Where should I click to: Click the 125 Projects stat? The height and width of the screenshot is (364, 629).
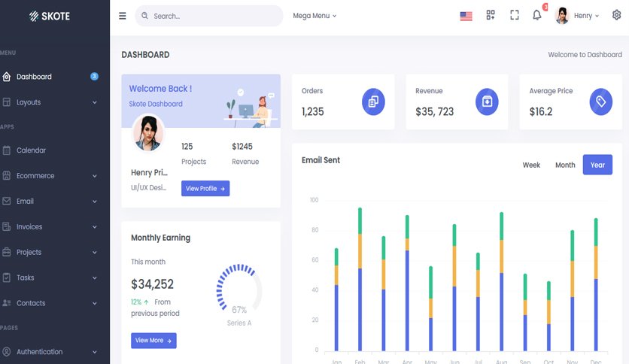(194, 153)
